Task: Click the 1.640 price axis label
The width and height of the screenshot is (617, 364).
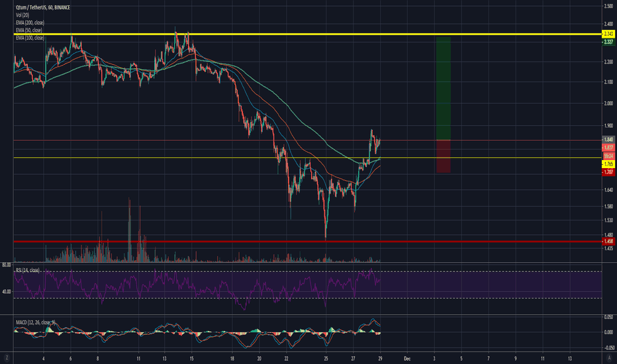Action: (x=608, y=190)
